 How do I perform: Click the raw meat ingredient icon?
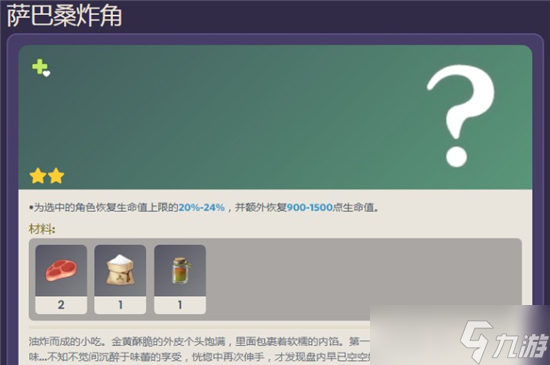point(61,270)
